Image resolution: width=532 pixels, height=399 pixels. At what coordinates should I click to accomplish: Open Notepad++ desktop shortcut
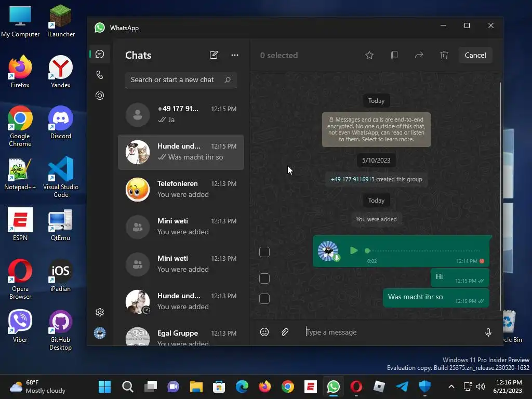click(20, 174)
